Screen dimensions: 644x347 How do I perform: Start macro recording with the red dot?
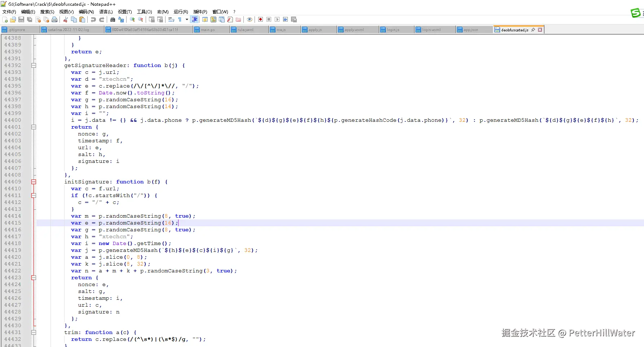tap(260, 19)
